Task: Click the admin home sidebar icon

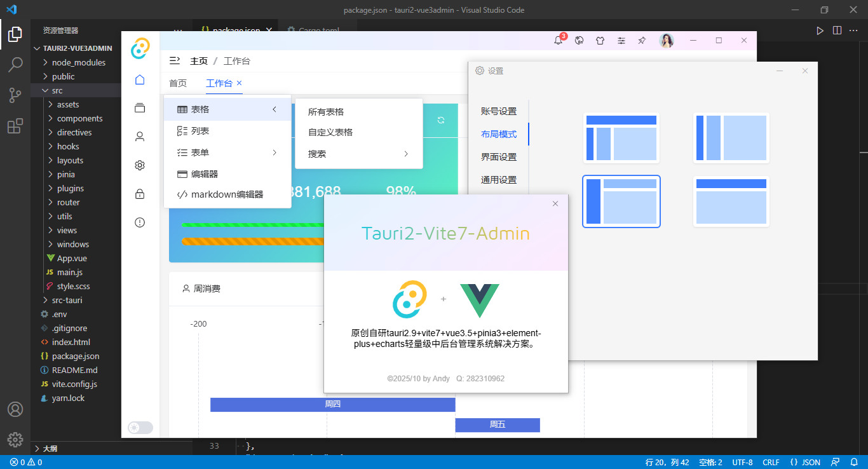Action: pos(140,79)
